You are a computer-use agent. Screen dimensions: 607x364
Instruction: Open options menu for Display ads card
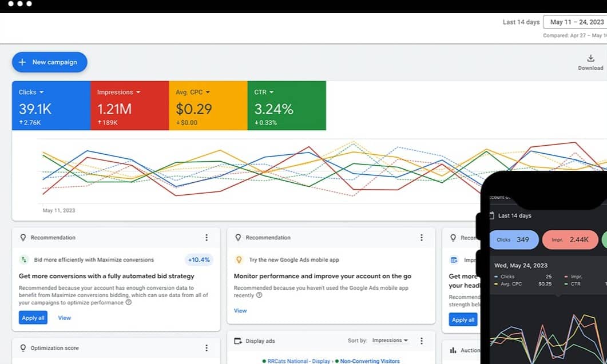pos(422,341)
